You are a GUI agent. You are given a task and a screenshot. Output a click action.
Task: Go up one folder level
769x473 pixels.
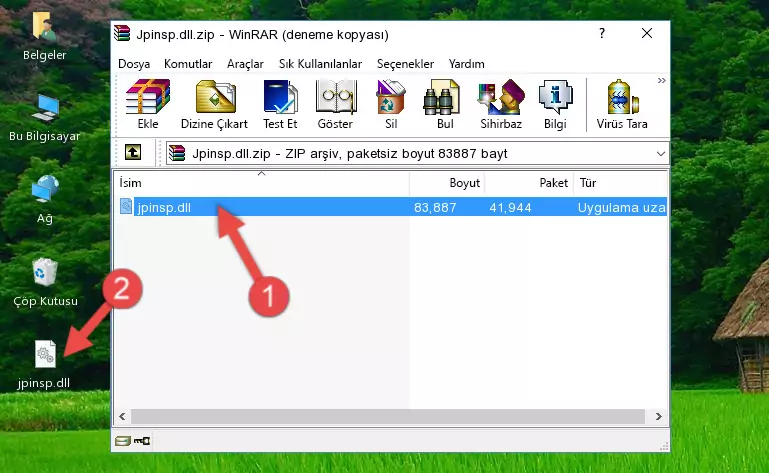tap(133, 153)
